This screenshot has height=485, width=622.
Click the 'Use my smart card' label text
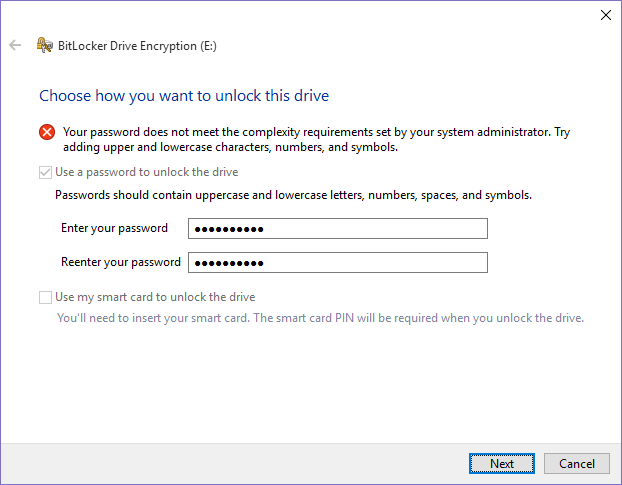155,297
